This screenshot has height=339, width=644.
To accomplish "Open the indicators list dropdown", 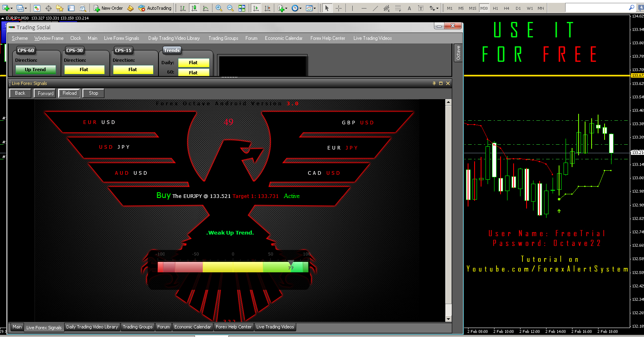I will (x=282, y=8).
